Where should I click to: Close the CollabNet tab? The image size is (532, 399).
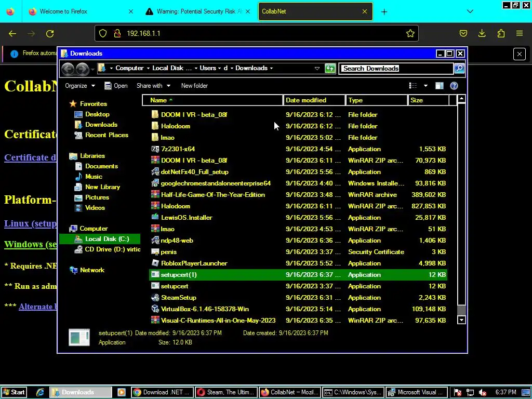[x=364, y=11]
